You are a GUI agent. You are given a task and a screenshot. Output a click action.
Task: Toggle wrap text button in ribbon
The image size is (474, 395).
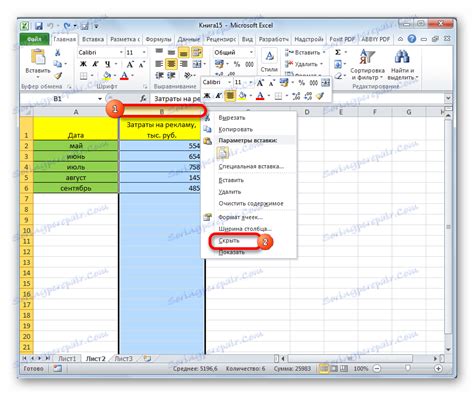coord(197,52)
